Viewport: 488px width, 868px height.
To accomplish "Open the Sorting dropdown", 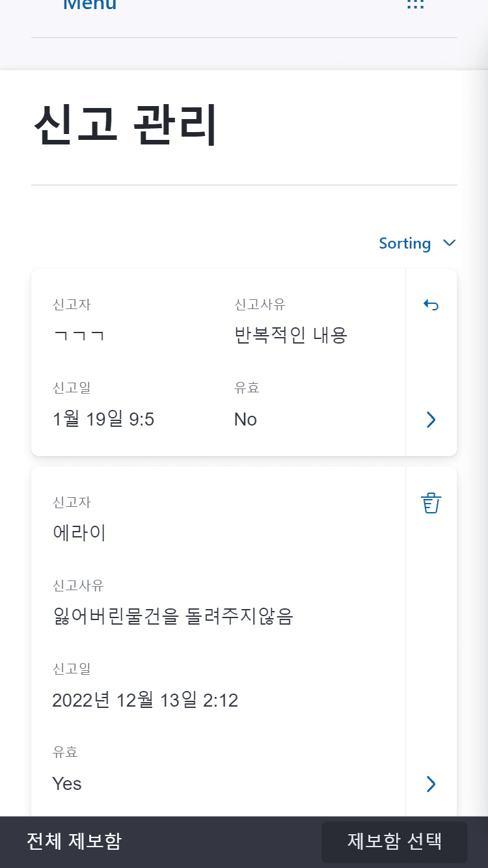I will point(405,243).
